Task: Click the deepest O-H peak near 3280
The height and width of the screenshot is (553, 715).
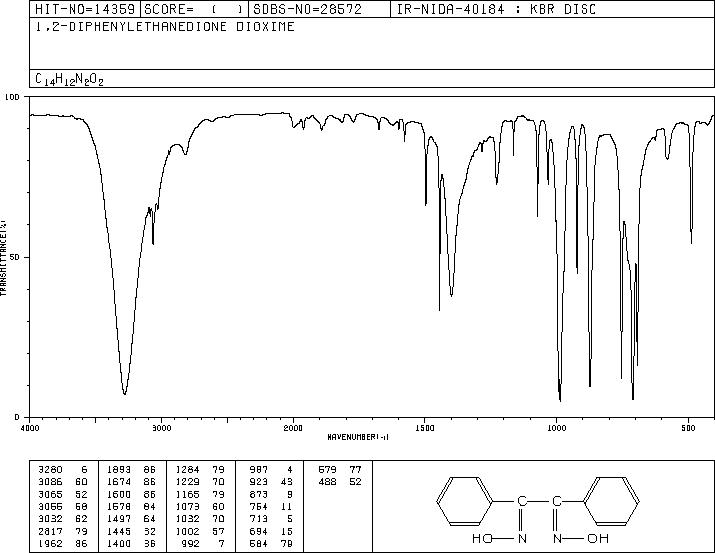Action: pos(124,392)
